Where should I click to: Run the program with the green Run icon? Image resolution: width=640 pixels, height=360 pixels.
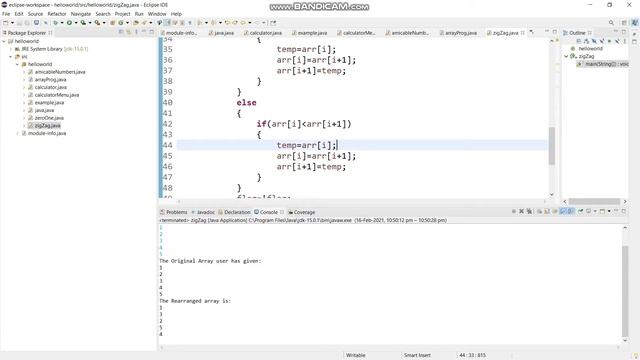[69, 23]
